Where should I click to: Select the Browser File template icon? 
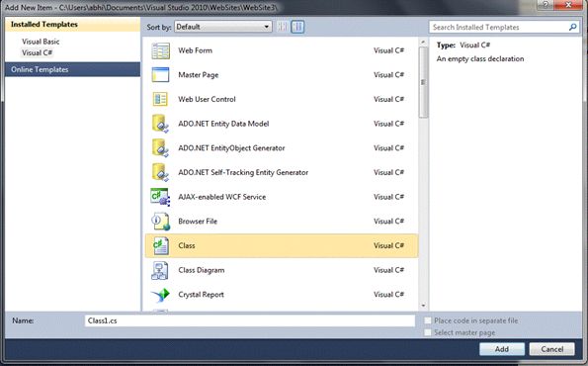(x=160, y=222)
